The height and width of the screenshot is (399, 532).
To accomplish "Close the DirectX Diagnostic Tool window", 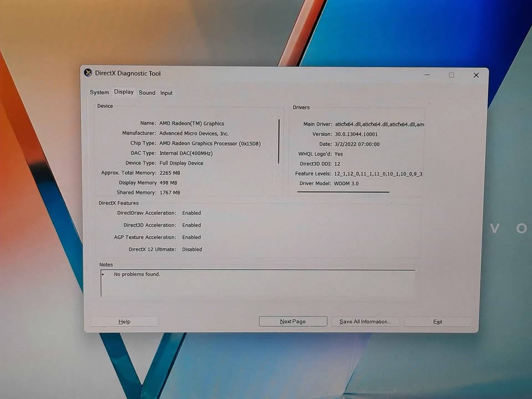I will [476, 75].
